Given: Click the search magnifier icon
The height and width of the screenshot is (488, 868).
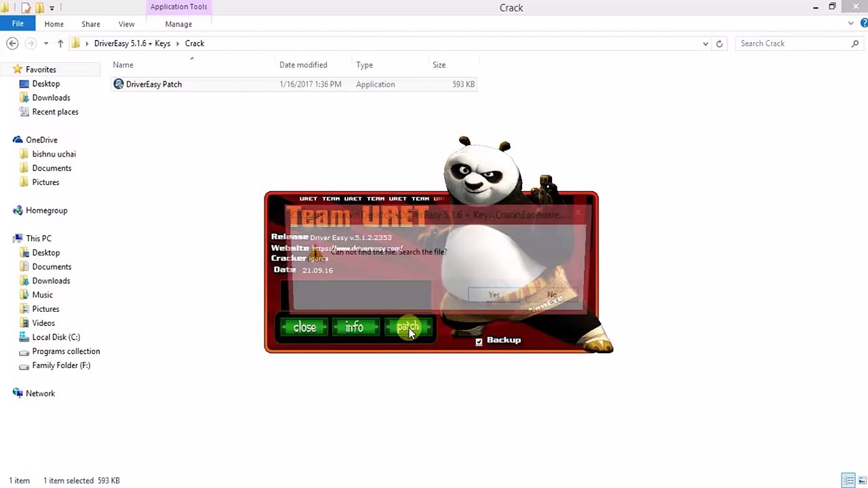Looking at the screenshot, I should pos(855,43).
